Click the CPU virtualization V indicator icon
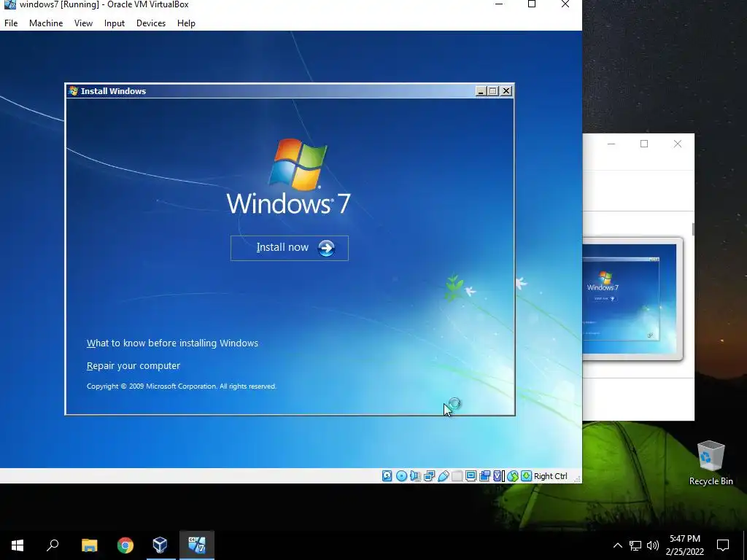747x560 pixels. click(x=499, y=475)
